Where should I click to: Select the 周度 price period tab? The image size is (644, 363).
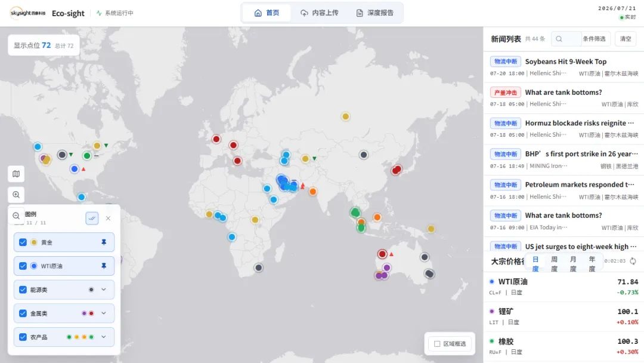tap(554, 264)
